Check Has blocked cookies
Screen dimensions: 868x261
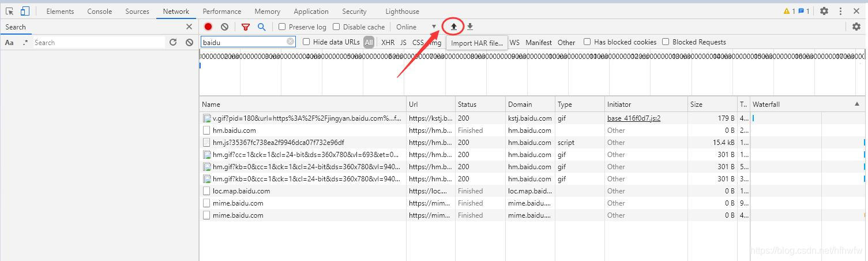click(587, 42)
